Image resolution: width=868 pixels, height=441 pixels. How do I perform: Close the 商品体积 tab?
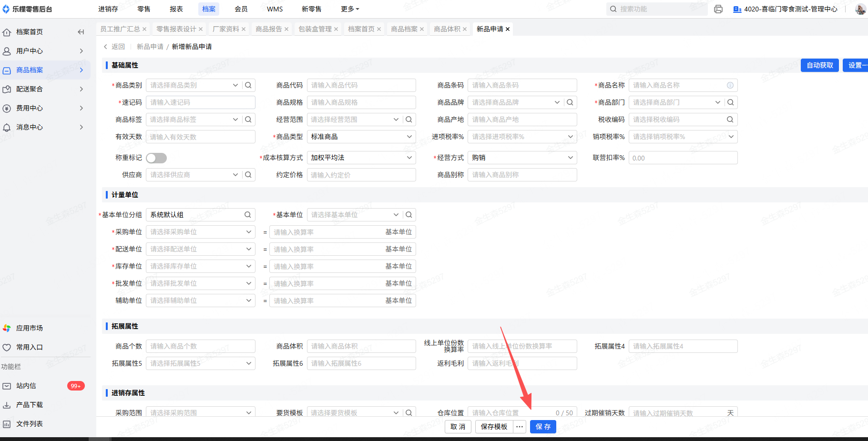(x=465, y=29)
